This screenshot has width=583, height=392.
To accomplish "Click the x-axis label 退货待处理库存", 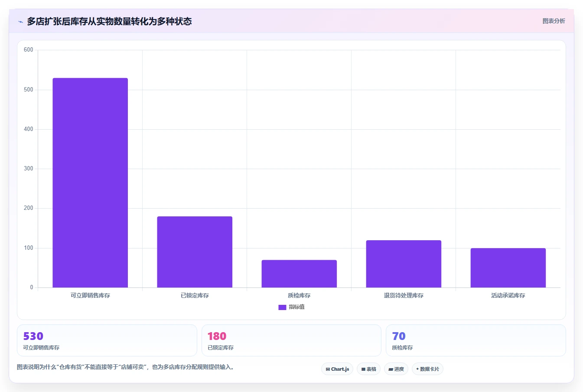I will [404, 296].
